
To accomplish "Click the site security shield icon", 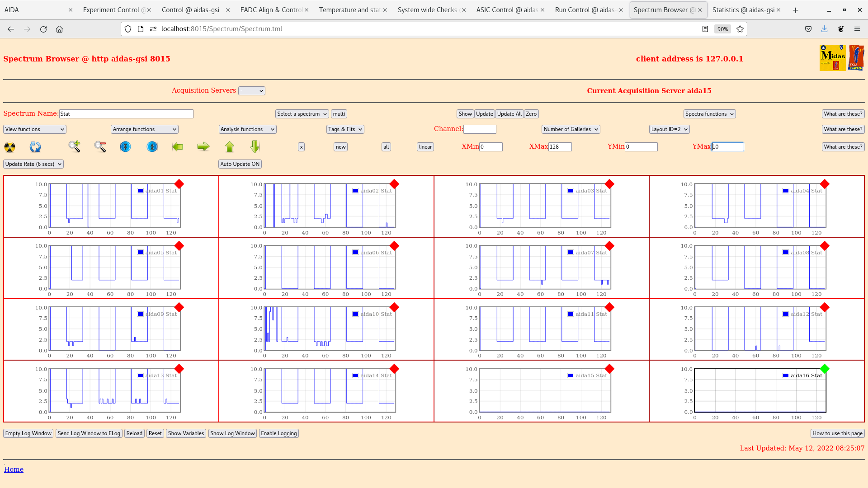I will [128, 29].
